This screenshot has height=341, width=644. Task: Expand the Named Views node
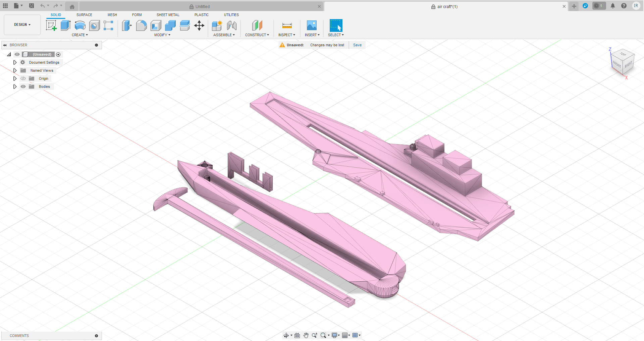tap(15, 70)
